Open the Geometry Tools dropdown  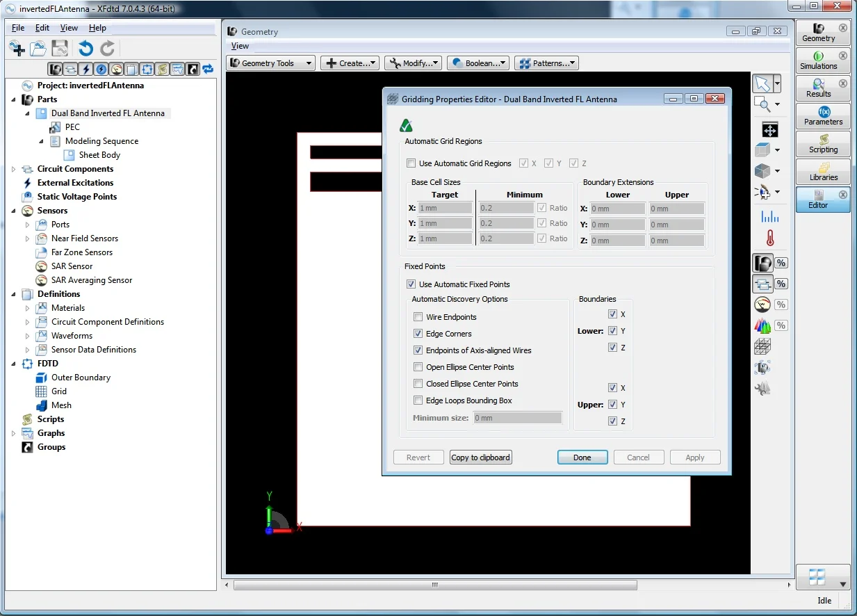271,63
